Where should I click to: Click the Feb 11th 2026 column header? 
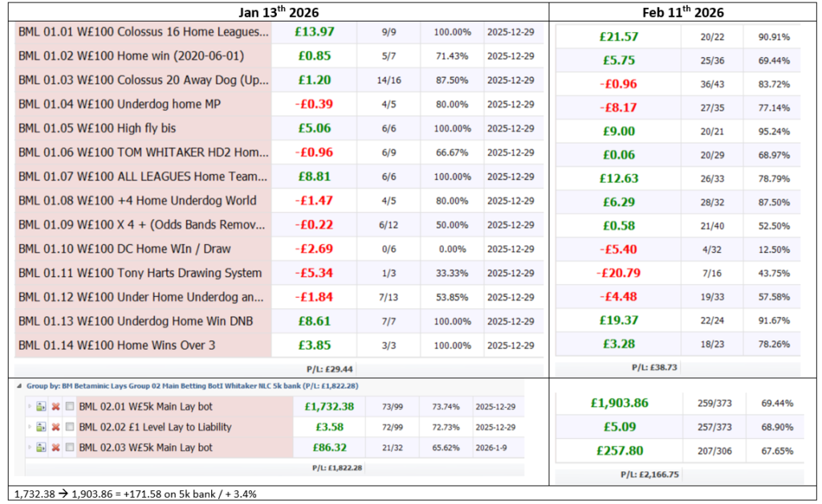[x=683, y=11]
